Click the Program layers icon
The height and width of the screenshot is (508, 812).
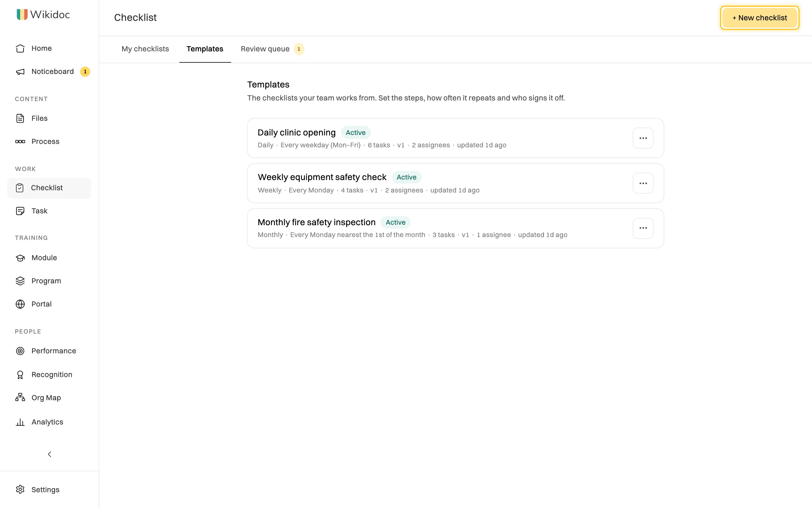coord(20,281)
